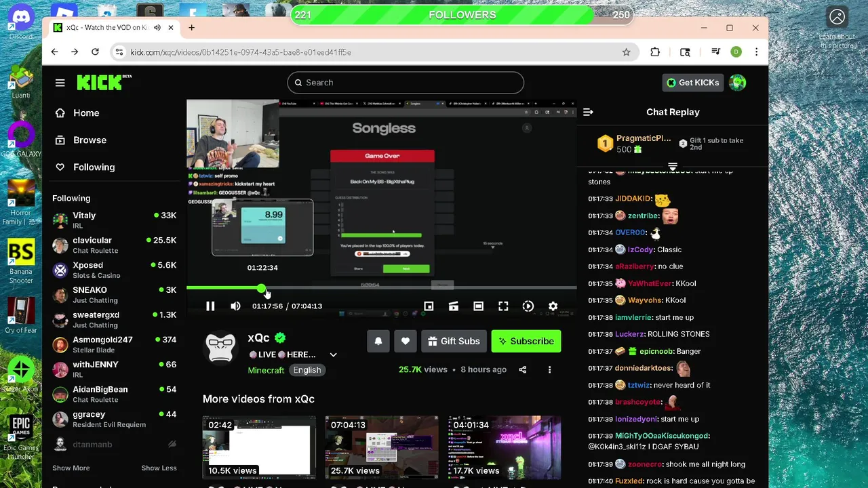Screen dimensions: 868x488
Task: Open the Minecraft category link
Action: pos(266,370)
